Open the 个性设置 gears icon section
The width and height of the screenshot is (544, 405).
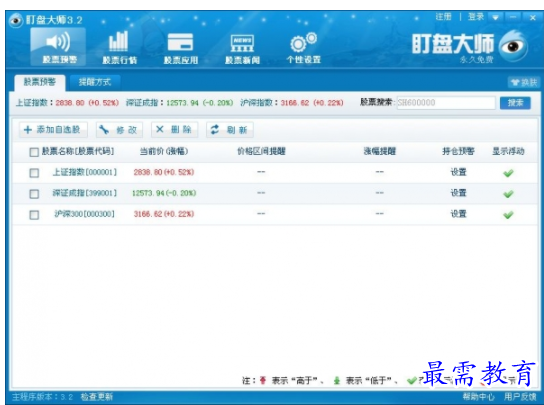pyautogui.click(x=304, y=48)
